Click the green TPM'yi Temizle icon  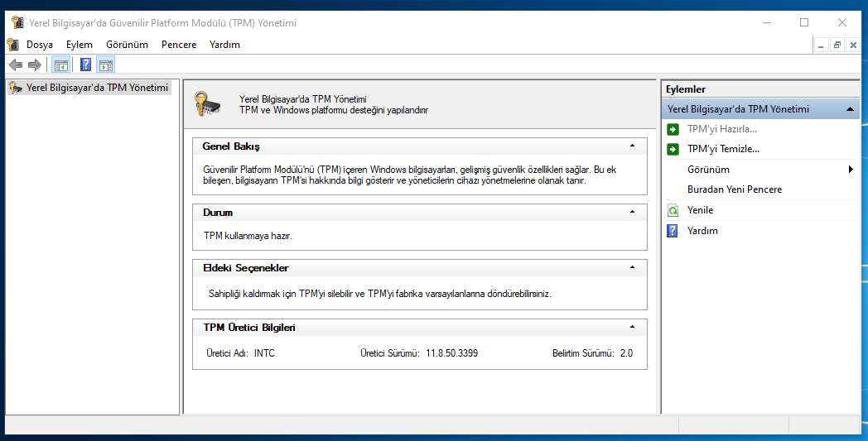[x=673, y=150]
